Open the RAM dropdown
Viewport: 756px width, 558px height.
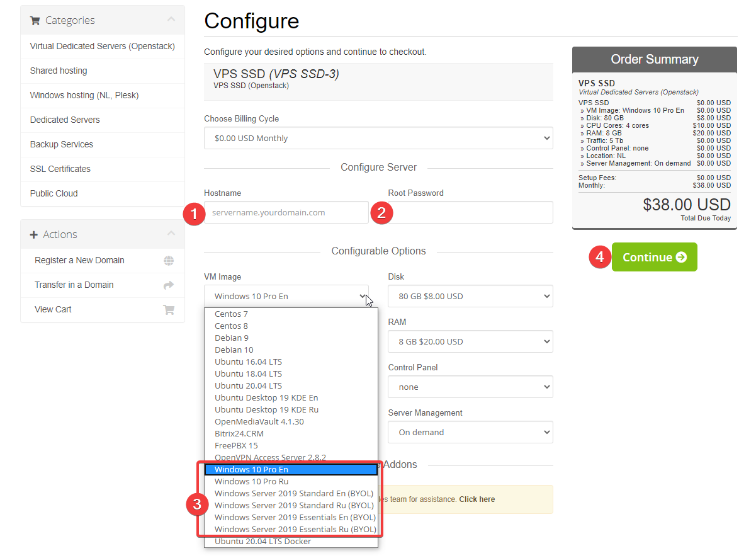(470, 341)
